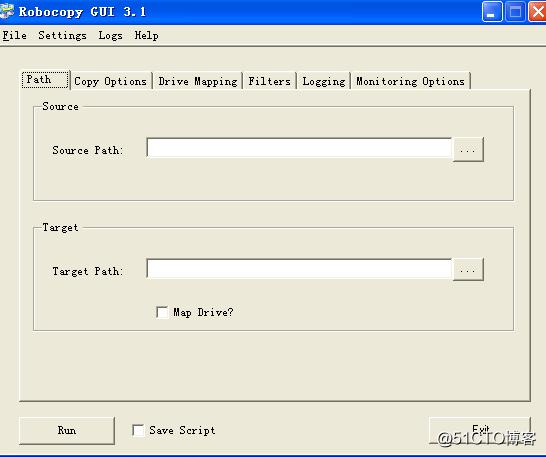Click the Run button
The height and width of the screenshot is (457, 546).
coord(67,431)
